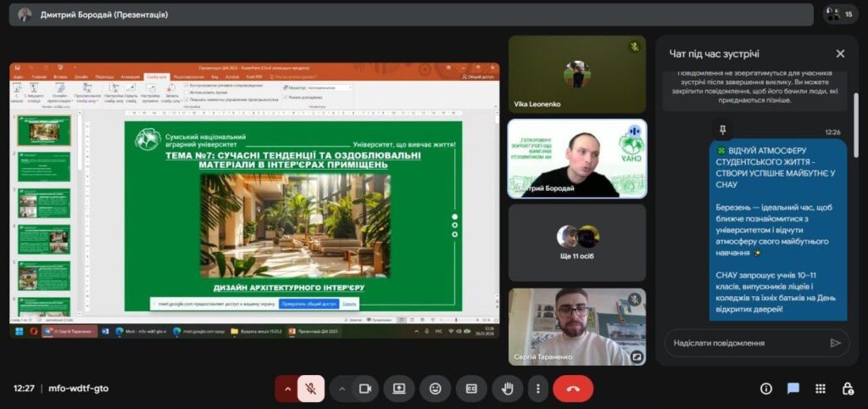Expand video settings chevron beside camera
Screen dimensions: 868x409
tap(342, 389)
